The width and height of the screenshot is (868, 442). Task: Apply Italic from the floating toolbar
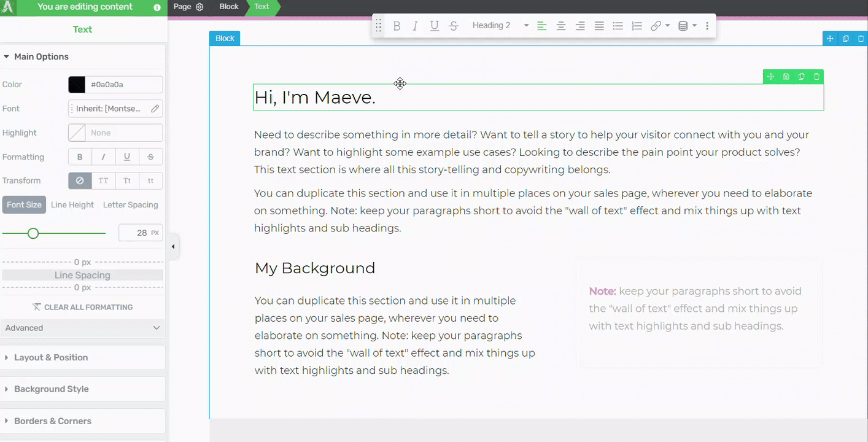tap(416, 26)
